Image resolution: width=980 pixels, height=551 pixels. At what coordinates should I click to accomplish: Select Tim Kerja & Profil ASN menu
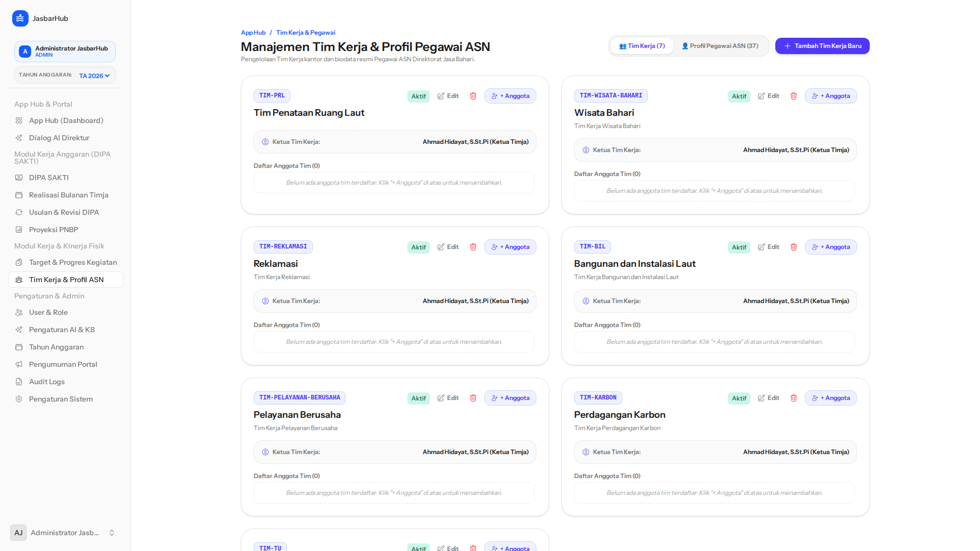pos(66,280)
